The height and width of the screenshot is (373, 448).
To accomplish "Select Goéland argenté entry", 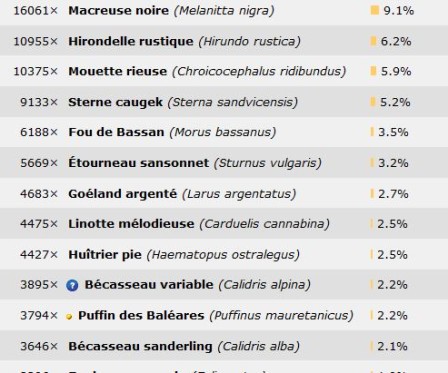I will click(123, 194).
